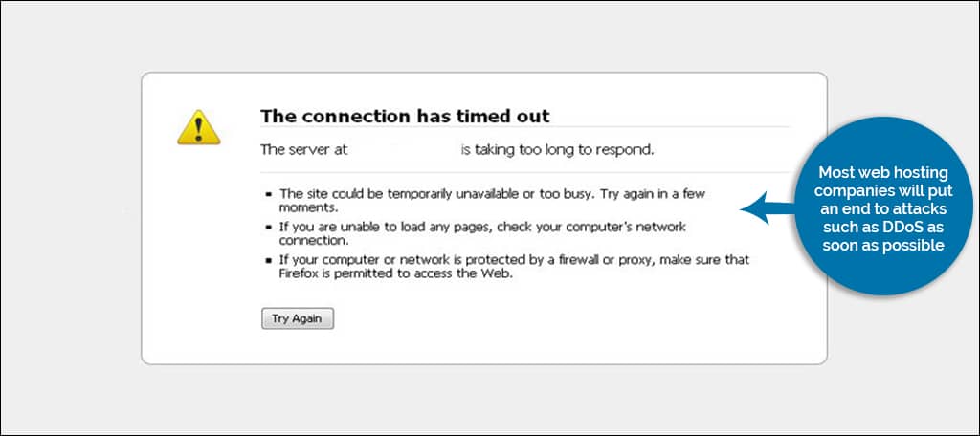This screenshot has height=436, width=980.
Task: Click the divider line under the heading
Action: pos(525,127)
